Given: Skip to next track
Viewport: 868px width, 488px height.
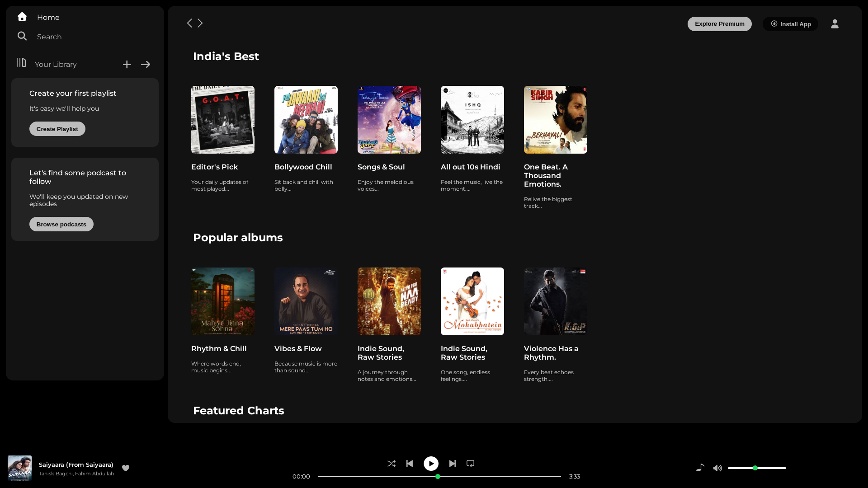Looking at the screenshot, I should pyautogui.click(x=453, y=464).
